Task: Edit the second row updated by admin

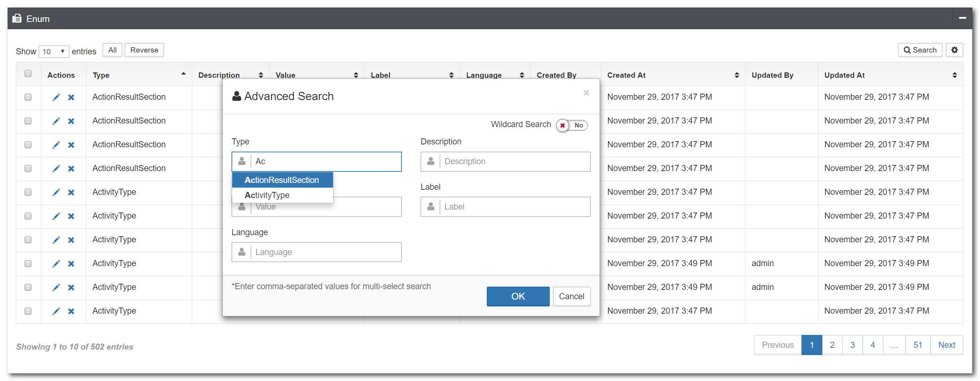Action: pos(56,288)
